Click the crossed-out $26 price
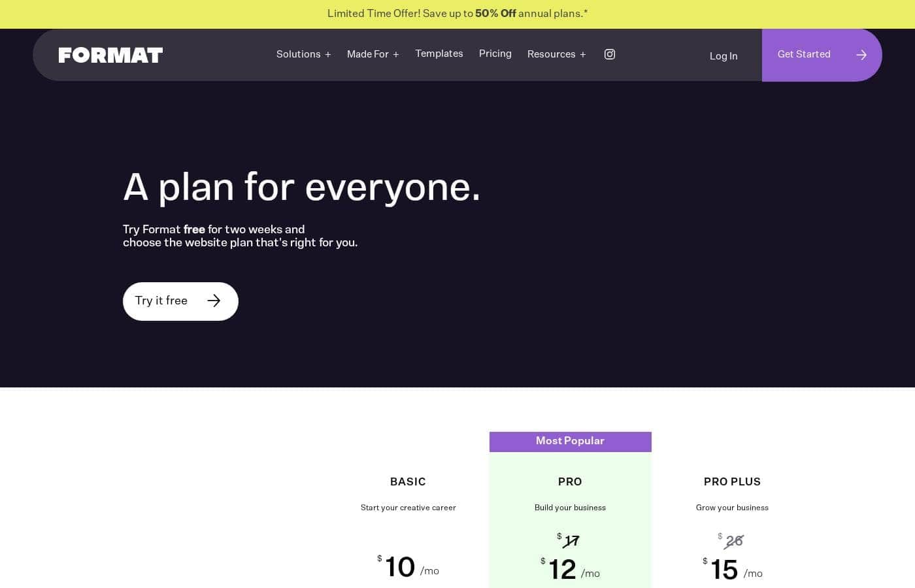This screenshot has height=588, width=915. click(x=731, y=540)
